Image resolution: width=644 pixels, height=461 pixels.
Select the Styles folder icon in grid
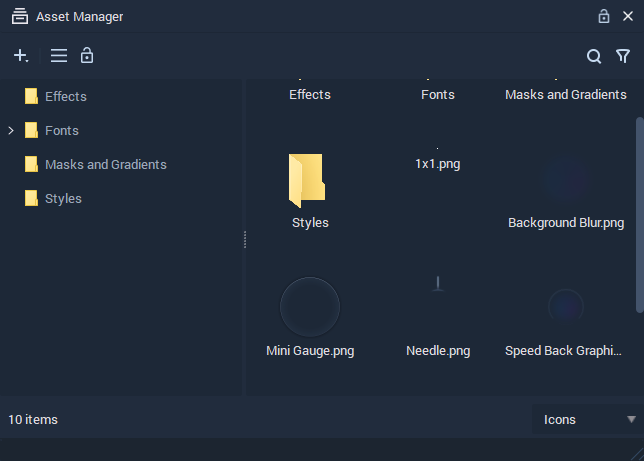307,181
